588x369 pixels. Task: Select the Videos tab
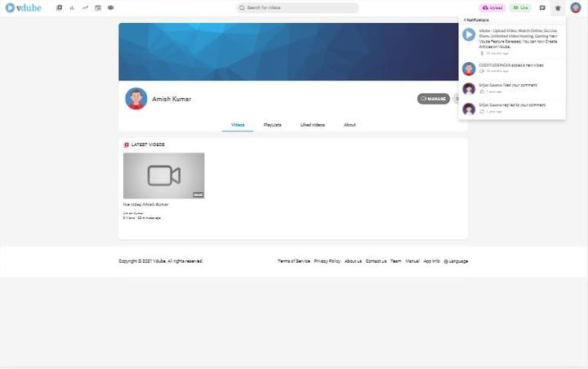coord(238,125)
